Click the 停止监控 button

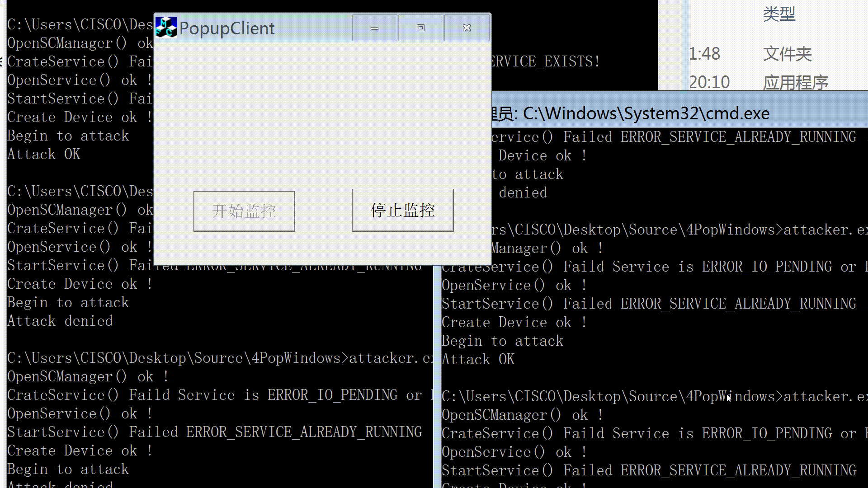(402, 211)
